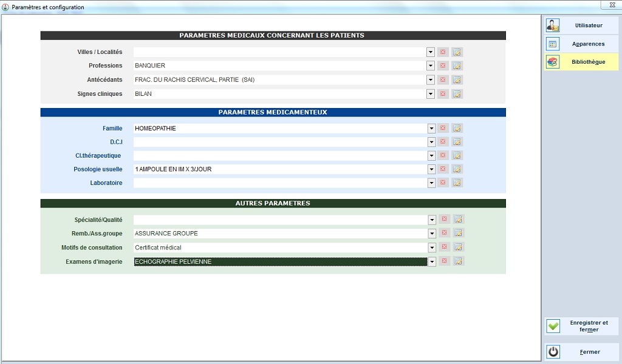Click the edit icon for Laboratoire row

point(457,183)
